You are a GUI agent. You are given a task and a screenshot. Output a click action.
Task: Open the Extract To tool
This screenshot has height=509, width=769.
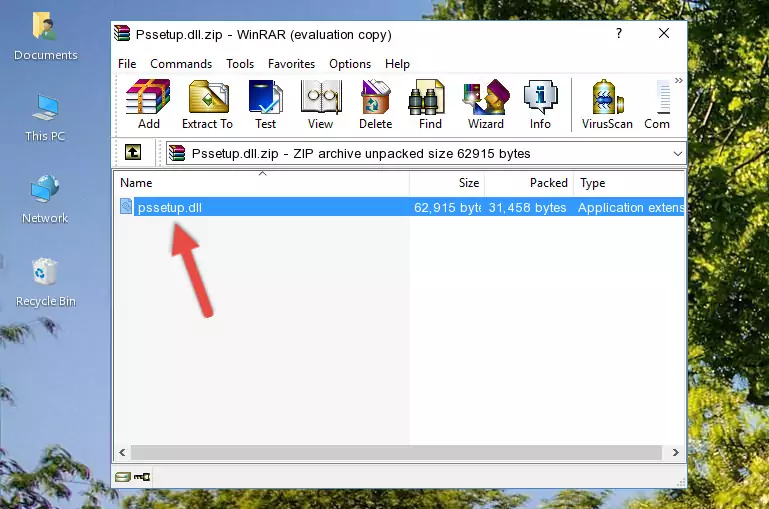(x=207, y=104)
